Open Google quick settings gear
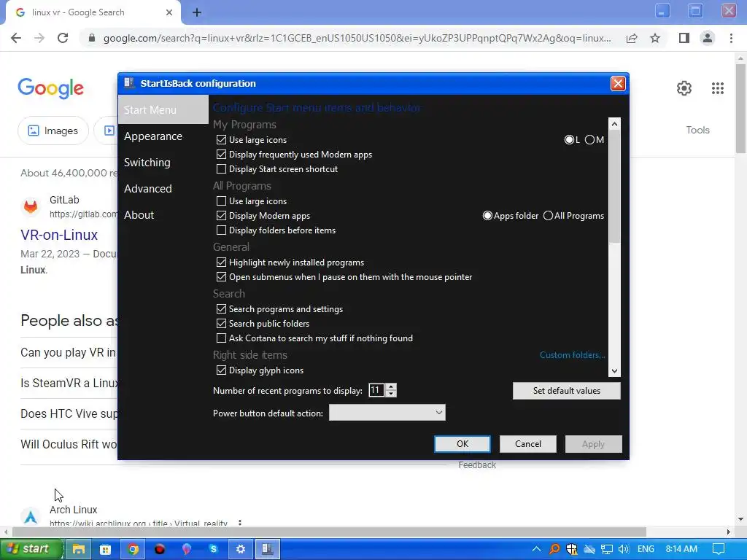Viewport: 747px width, 560px height. tap(684, 88)
